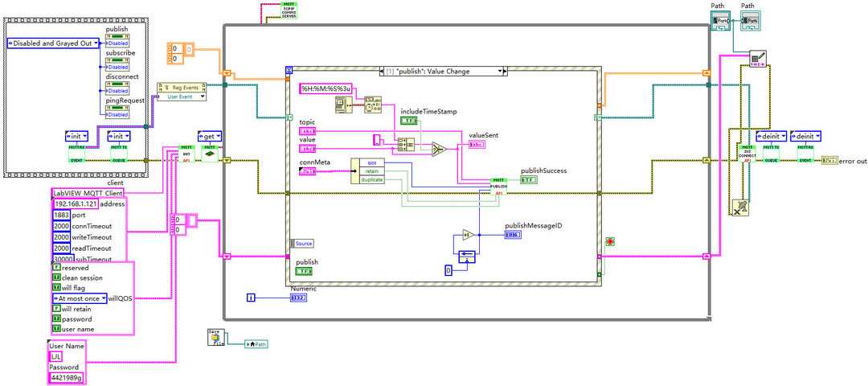Click the 'LabVIEW MQTT Client' string constant
The height and width of the screenshot is (386, 868).
(x=88, y=193)
